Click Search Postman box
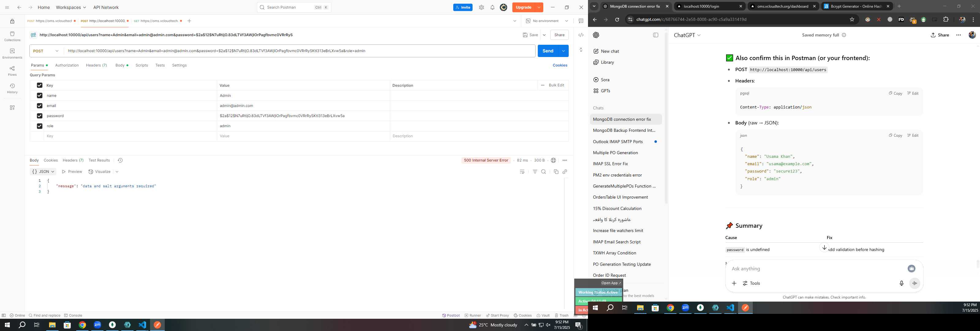 (x=294, y=7)
